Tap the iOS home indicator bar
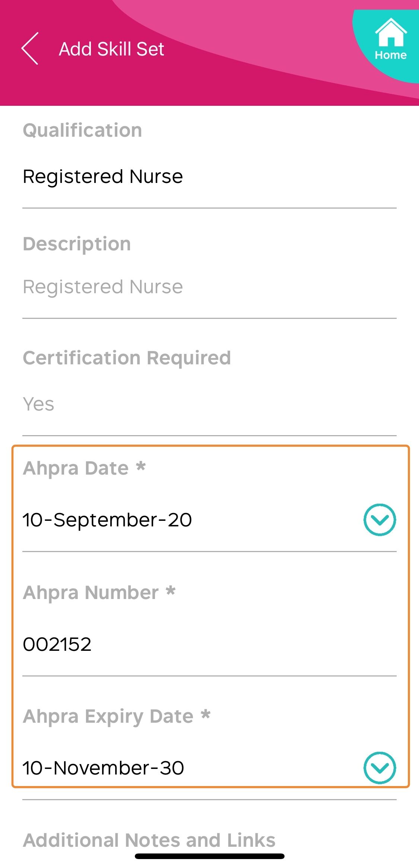The width and height of the screenshot is (419, 868). 210,856
